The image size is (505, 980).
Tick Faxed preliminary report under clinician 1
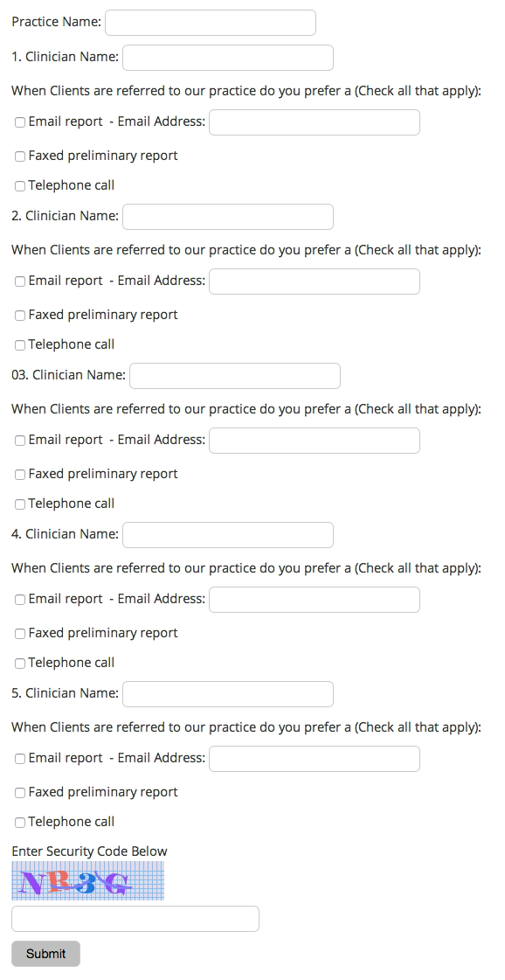point(20,156)
